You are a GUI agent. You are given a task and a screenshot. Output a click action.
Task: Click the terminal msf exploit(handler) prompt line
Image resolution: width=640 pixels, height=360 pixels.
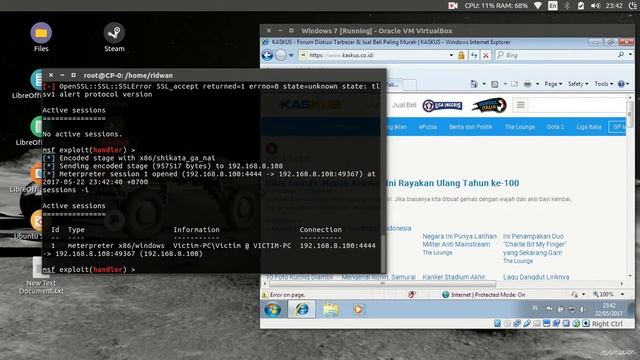[89, 269]
